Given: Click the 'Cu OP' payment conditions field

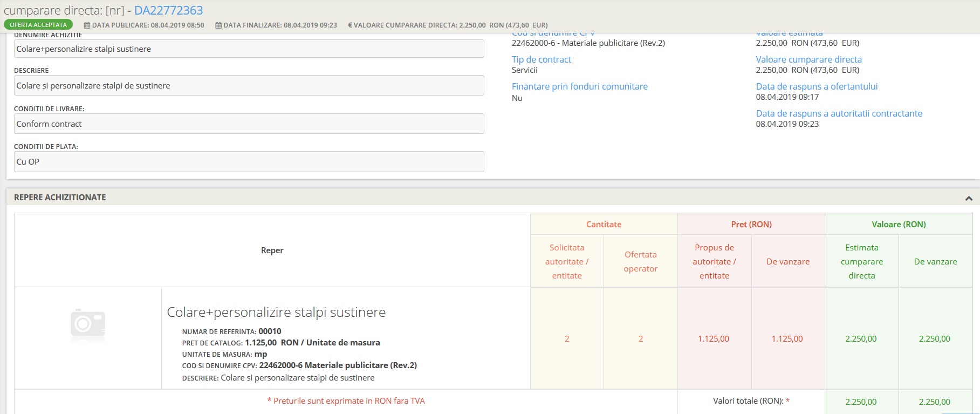Looking at the screenshot, I should [x=249, y=161].
